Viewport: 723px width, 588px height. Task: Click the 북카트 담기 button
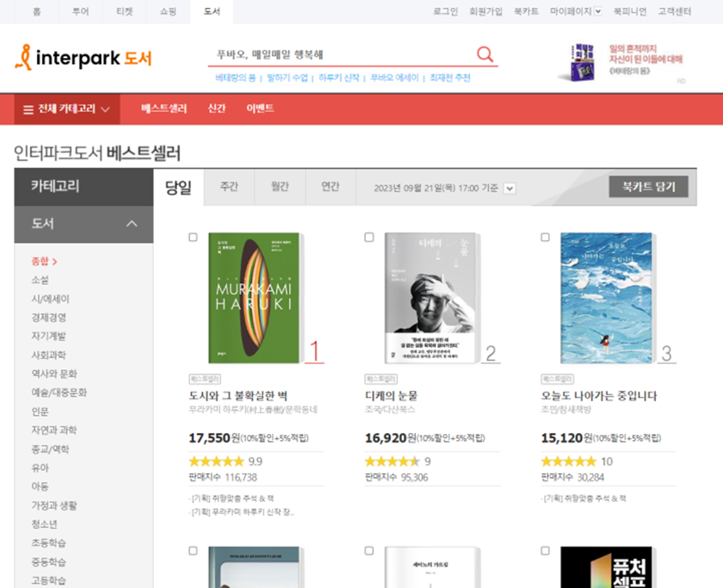(648, 187)
